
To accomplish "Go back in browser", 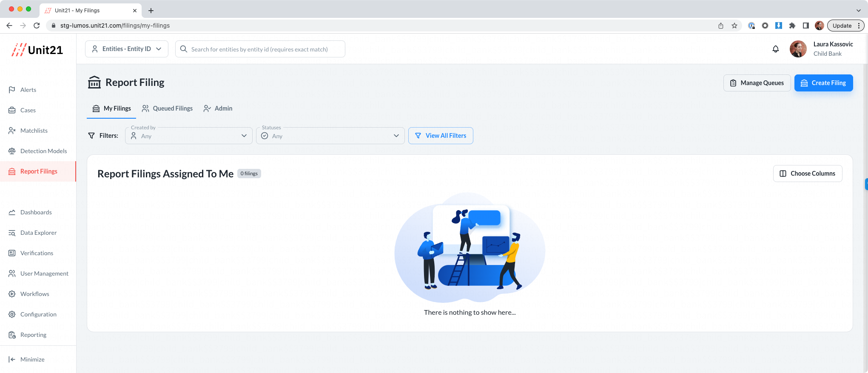I will pos(9,26).
